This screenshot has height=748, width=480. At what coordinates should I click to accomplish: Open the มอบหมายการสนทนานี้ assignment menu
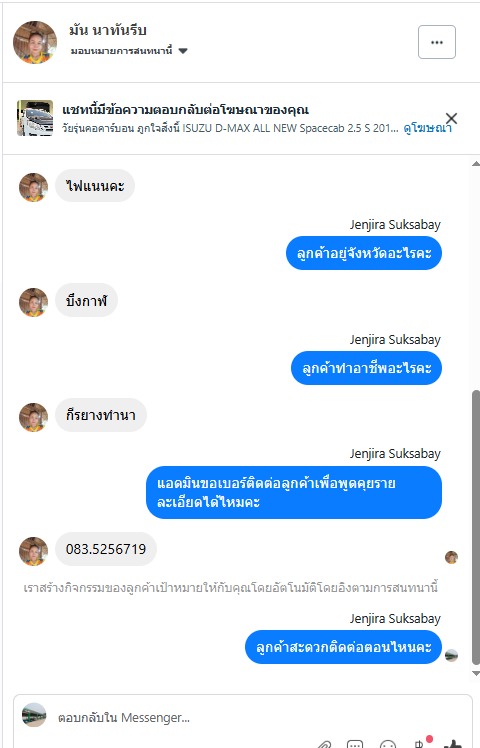click(128, 51)
